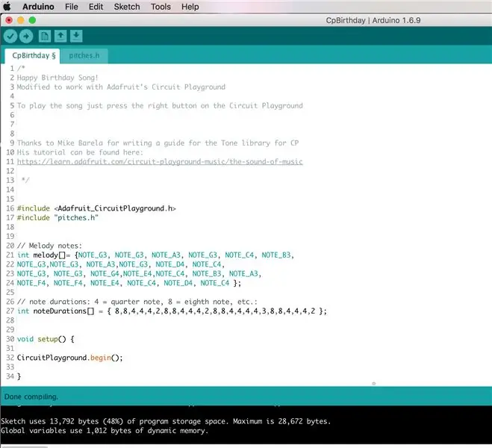Viewport: 492px width, 448px height.
Task: Click the 'Global variables use 1,012 bytes' line
Action: [105, 431]
